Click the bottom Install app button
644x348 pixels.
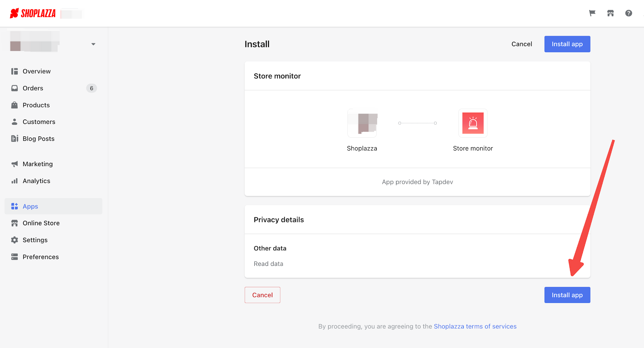(567, 295)
